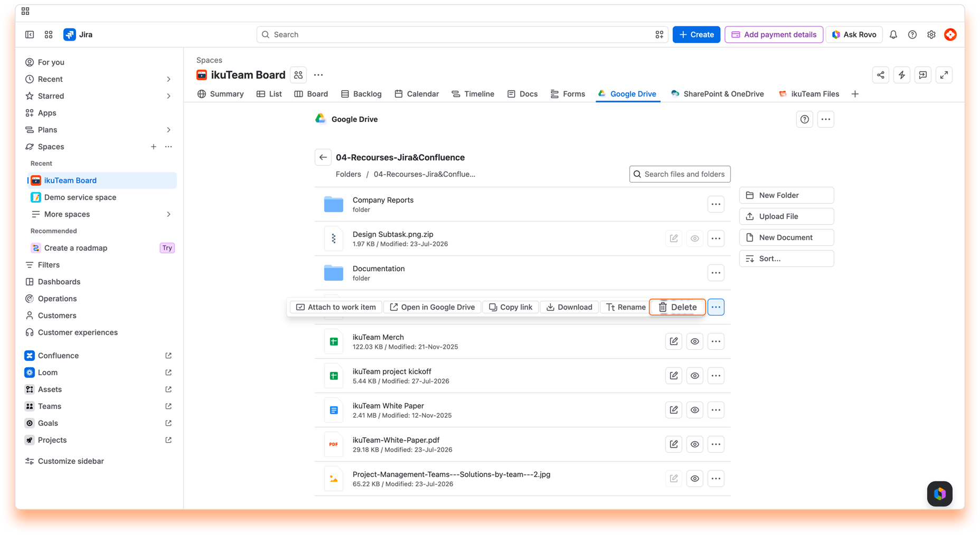Preview ikuTeam Merch with the eye icon
The image size is (980, 535).
[694, 341]
